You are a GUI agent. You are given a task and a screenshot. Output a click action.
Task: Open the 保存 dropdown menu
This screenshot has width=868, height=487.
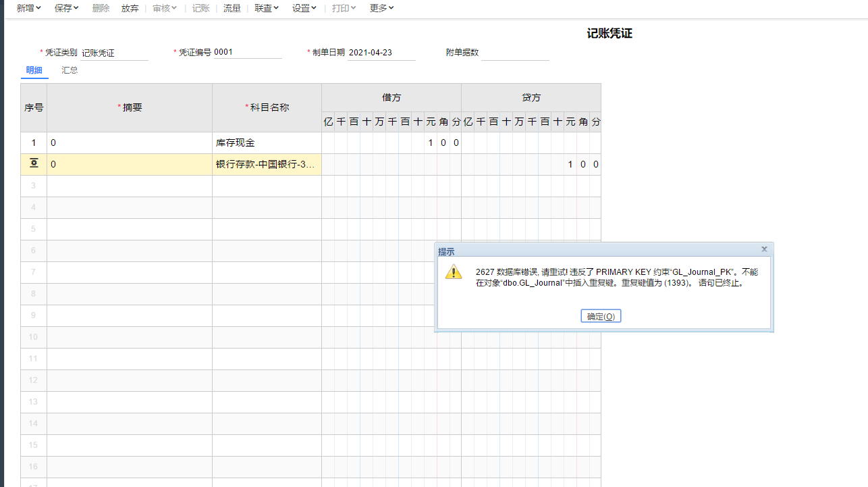click(x=66, y=8)
